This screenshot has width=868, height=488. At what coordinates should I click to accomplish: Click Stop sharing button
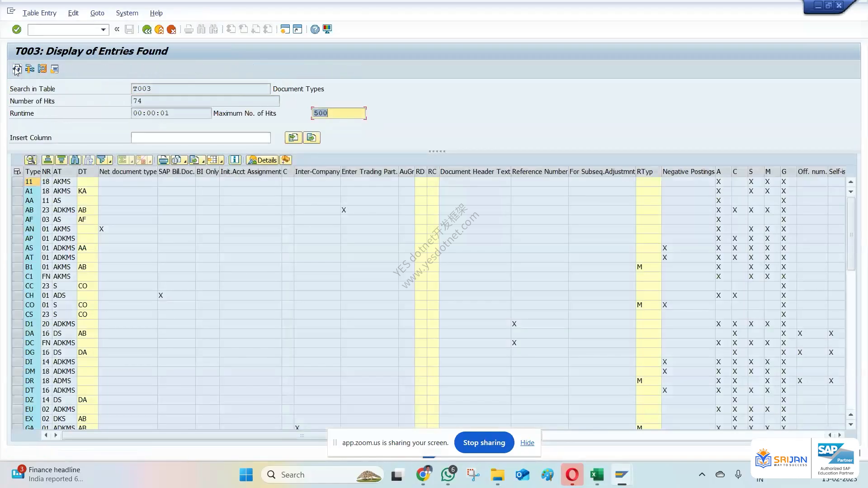coord(484,442)
